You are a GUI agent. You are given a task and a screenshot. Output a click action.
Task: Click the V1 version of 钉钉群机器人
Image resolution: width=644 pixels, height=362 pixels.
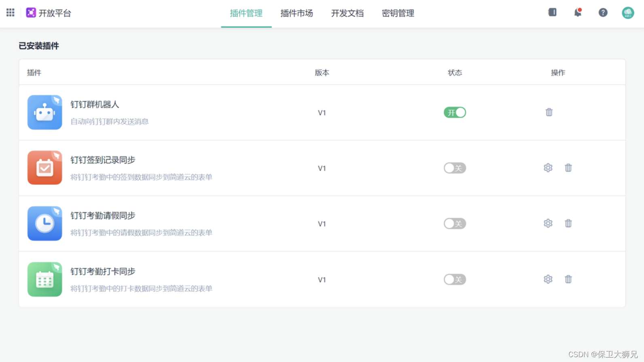(x=322, y=113)
